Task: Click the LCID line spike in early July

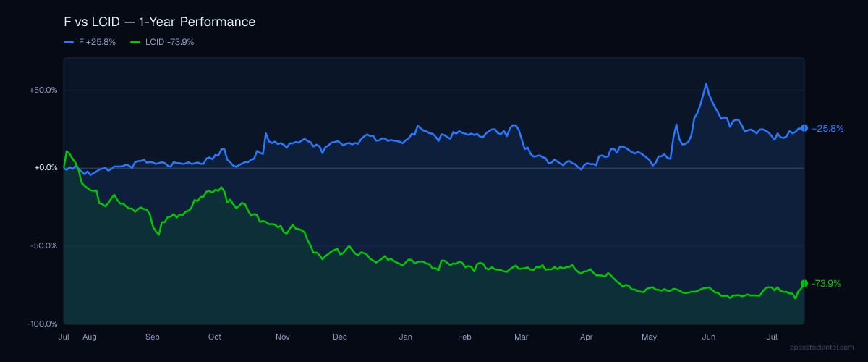Action: (x=67, y=151)
